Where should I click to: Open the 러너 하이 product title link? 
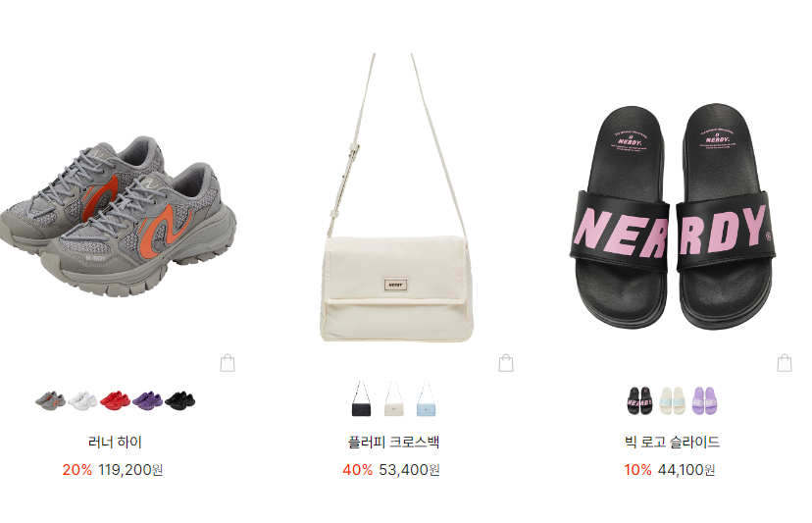pyautogui.click(x=115, y=443)
